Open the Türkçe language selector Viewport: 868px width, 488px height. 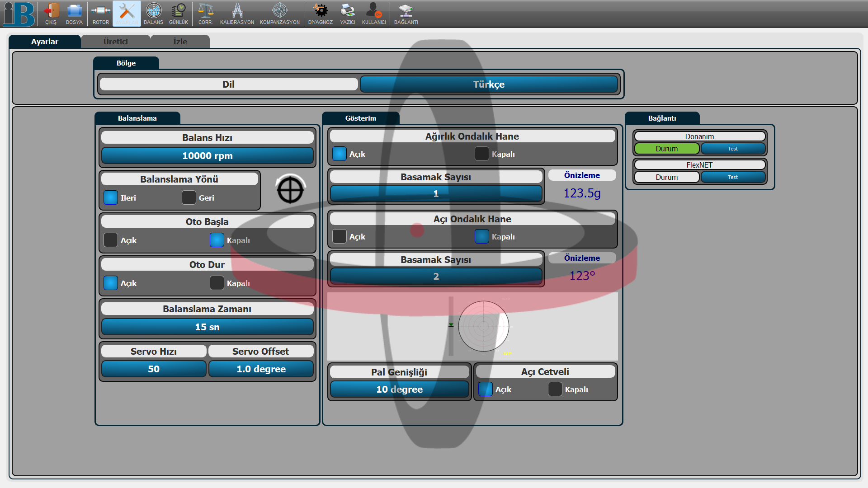[489, 84]
